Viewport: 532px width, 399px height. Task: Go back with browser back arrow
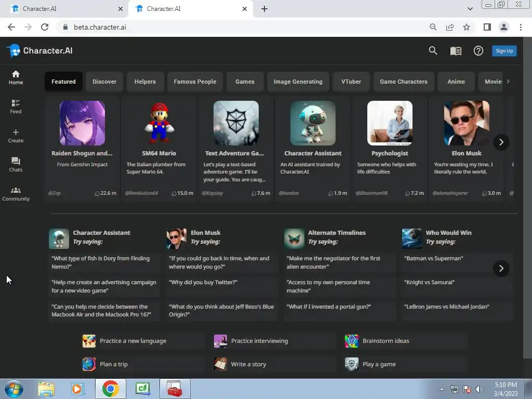pyautogui.click(x=11, y=27)
